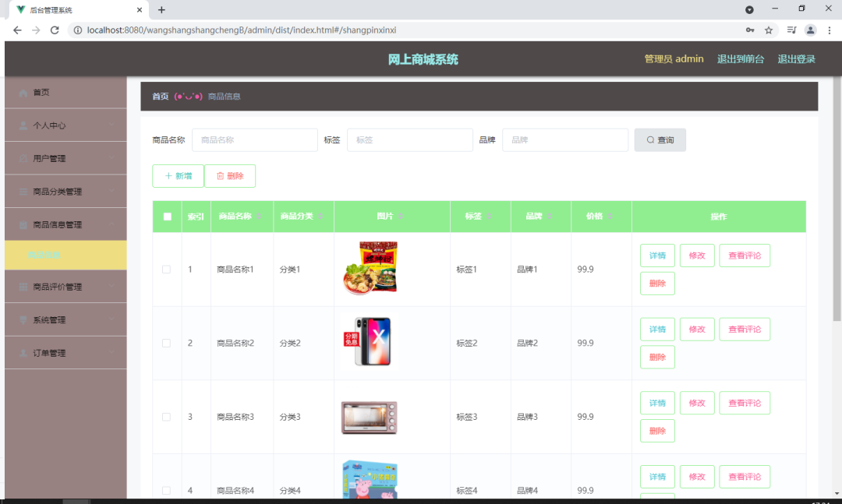The image size is (842, 504).
Task: Sort by 标签 column arrows
Action: tap(489, 217)
